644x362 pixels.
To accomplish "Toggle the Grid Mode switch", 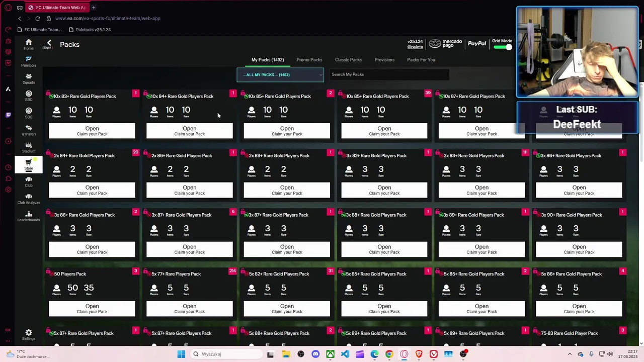I will (x=502, y=47).
